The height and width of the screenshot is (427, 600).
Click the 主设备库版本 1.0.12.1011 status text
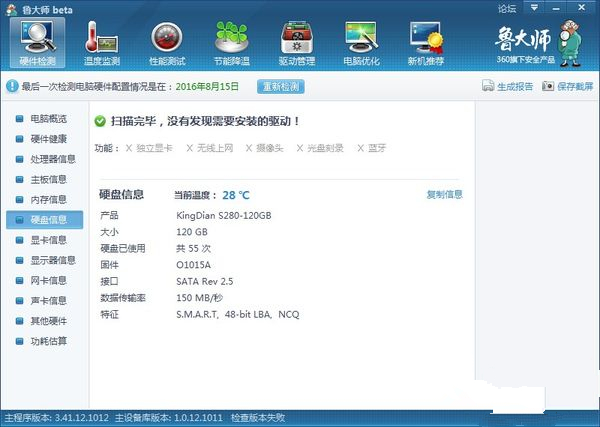[169, 418]
